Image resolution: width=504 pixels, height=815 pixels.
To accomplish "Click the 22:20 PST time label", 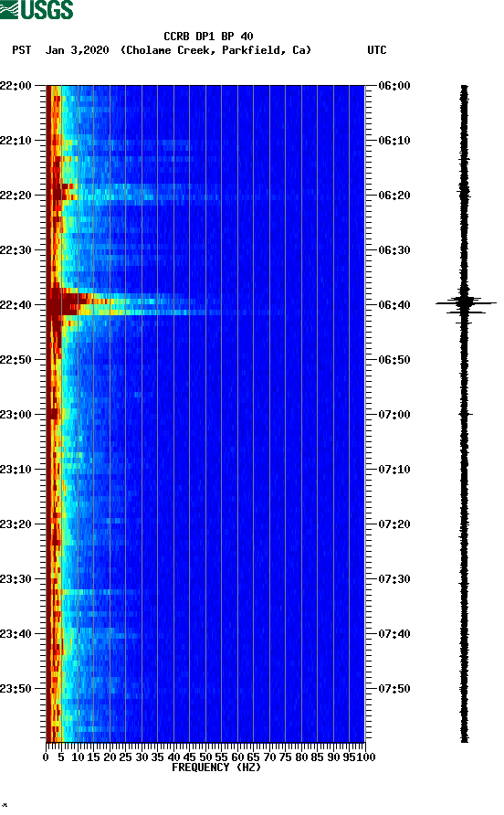I will coord(16,195).
